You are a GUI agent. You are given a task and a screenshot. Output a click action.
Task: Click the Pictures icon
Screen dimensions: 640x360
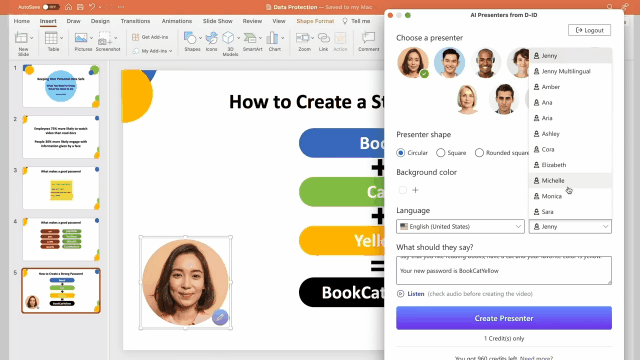pos(83,42)
